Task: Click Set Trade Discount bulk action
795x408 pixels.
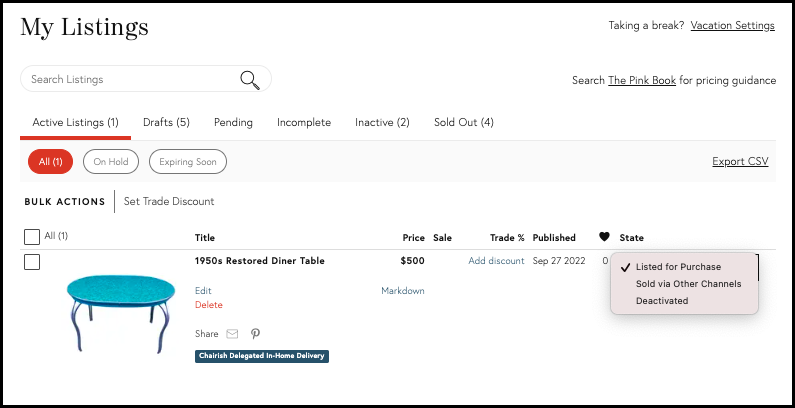Action: pyautogui.click(x=169, y=201)
